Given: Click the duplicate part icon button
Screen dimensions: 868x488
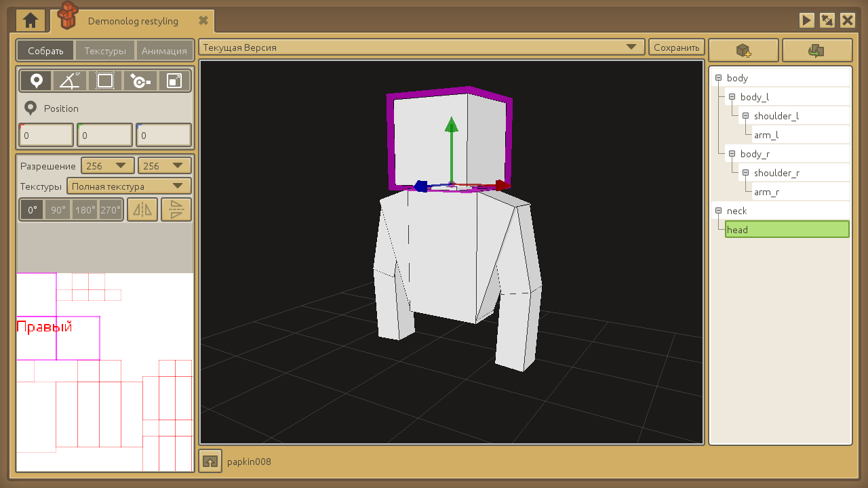Looking at the screenshot, I should click(x=816, y=51).
